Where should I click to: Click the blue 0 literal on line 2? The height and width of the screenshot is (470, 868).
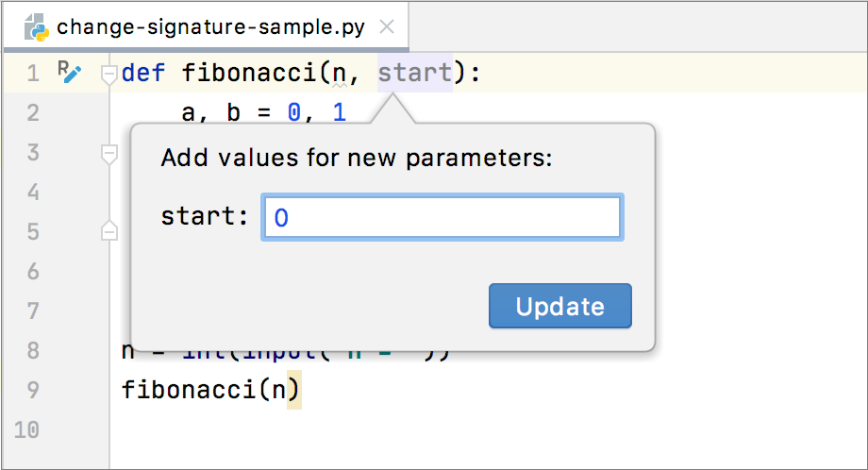[294, 113]
